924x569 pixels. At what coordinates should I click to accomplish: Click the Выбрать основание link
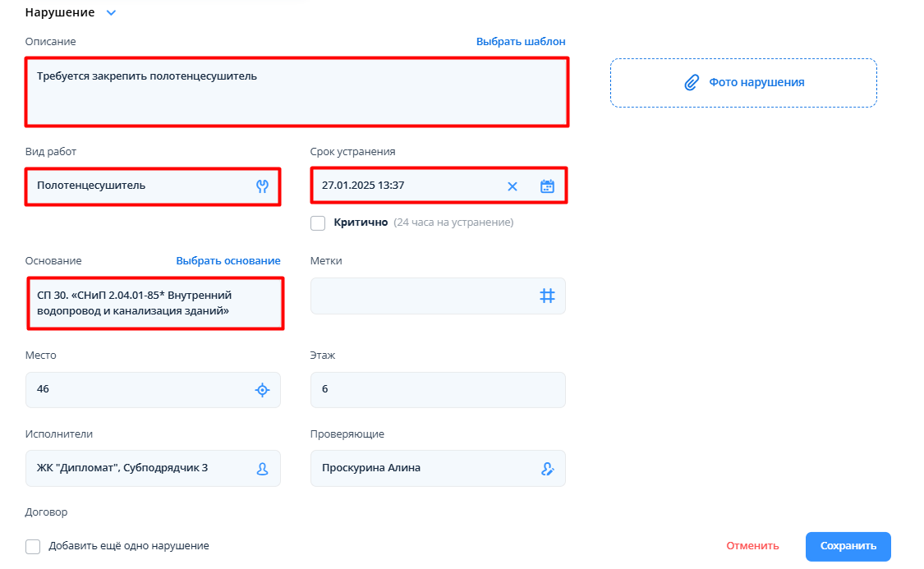228,261
